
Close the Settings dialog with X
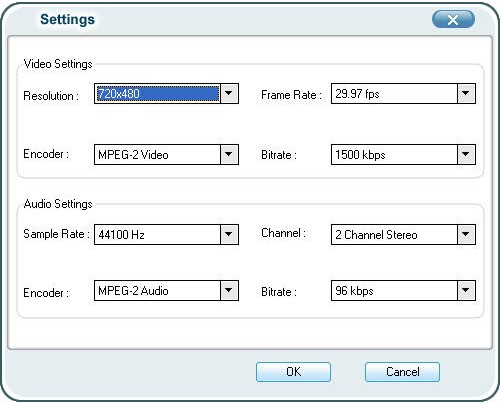453,19
